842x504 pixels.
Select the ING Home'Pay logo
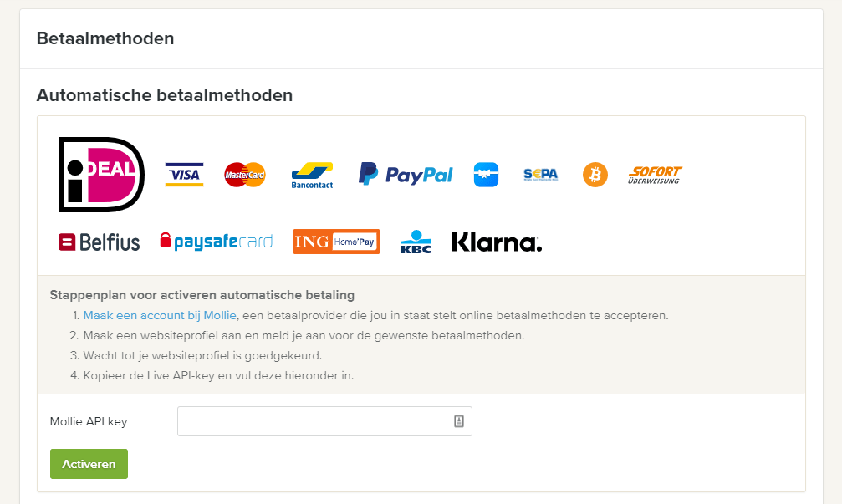(336, 242)
